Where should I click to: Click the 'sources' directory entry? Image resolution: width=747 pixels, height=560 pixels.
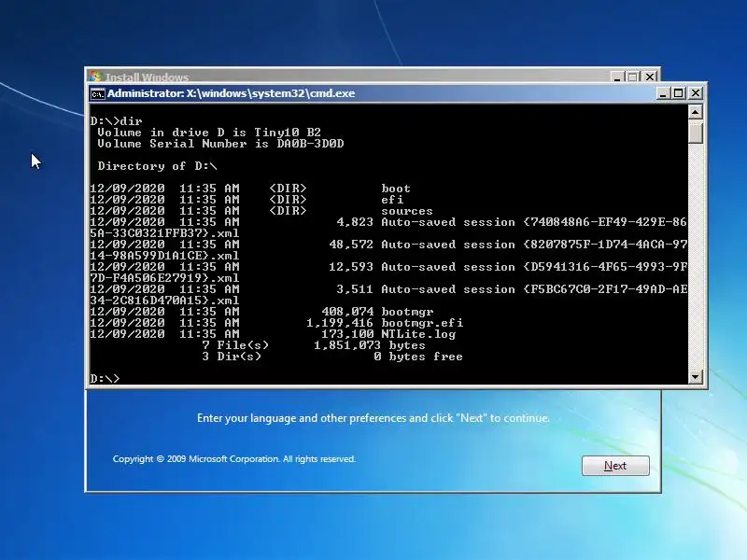coord(406,211)
